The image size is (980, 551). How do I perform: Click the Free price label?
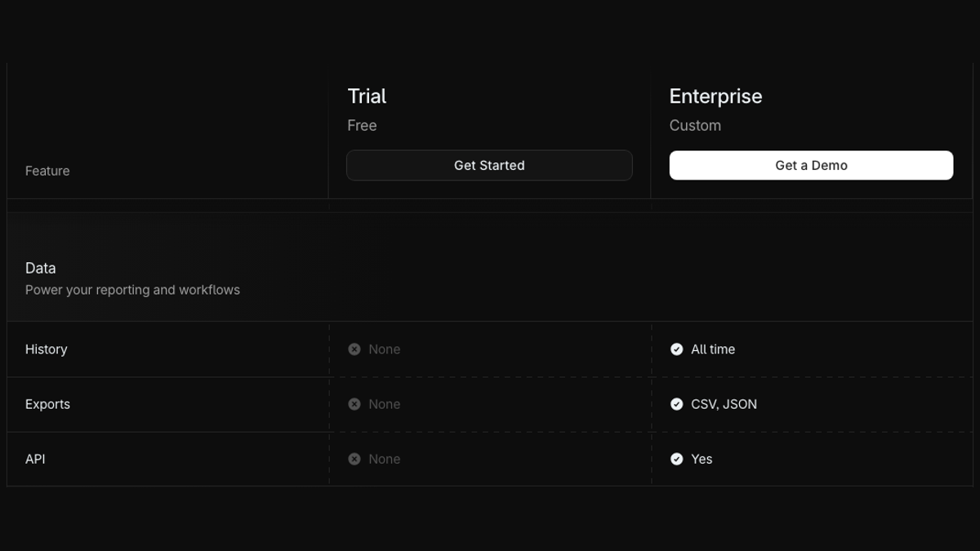click(362, 126)
